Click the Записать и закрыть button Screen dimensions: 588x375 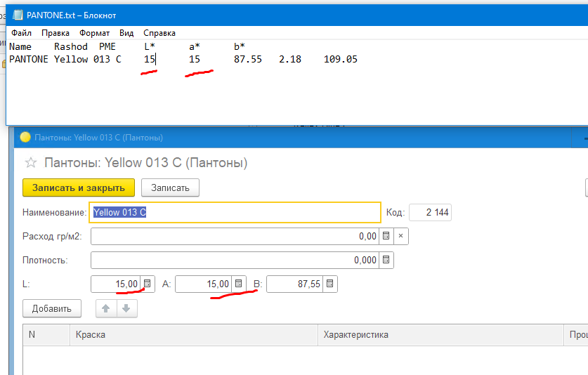pyautogui.click(x=79, y=187)
